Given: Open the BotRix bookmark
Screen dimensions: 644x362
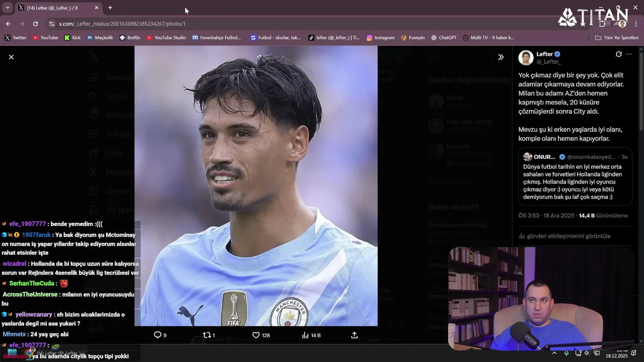Looking at the screenshot, I should 130,38.
